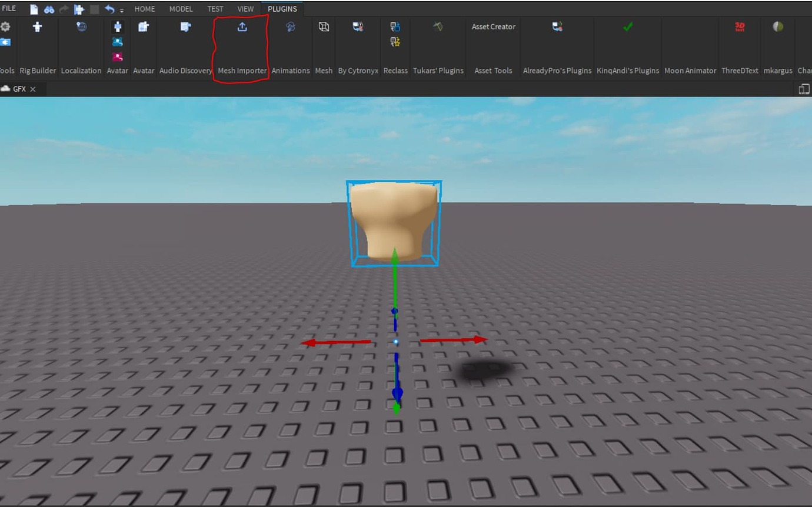
Task: Click the Animations plugin icon
Action: pos(290,26)
